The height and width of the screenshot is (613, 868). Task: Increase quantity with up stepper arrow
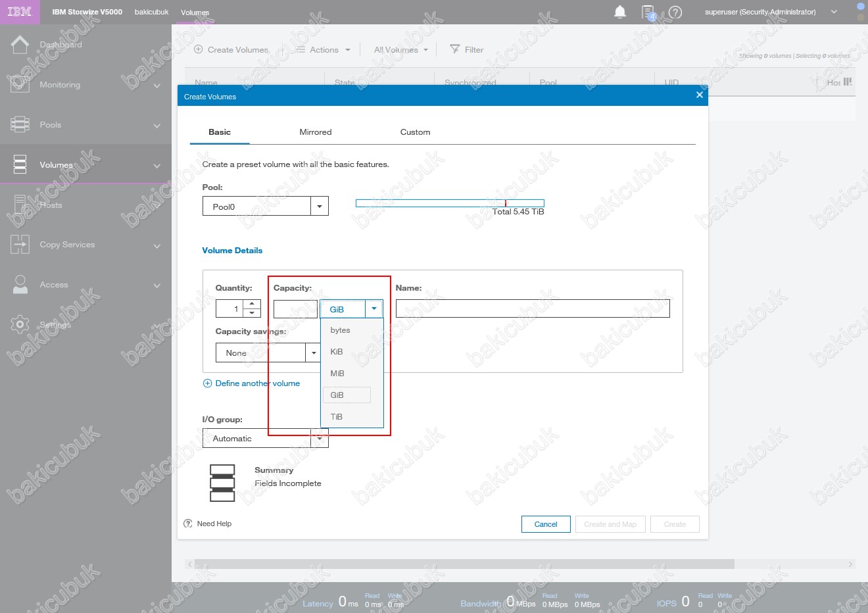coord(252,304)
